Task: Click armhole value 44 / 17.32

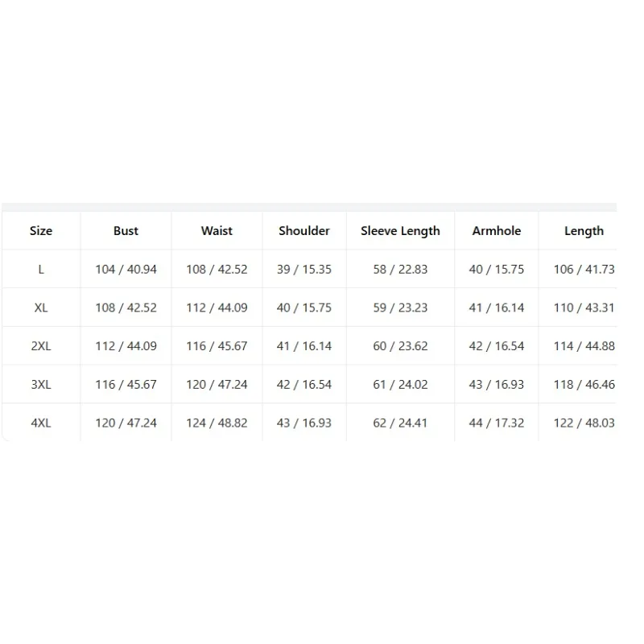Action: pyautogui.click(x=497, y=423)
